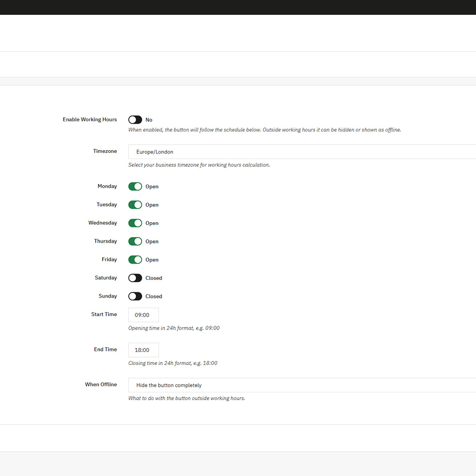This screenshot has height=476, width=476.
Task: Enable the Working Hours toggle
Action: pyautogui.click(x=135, y=120)
